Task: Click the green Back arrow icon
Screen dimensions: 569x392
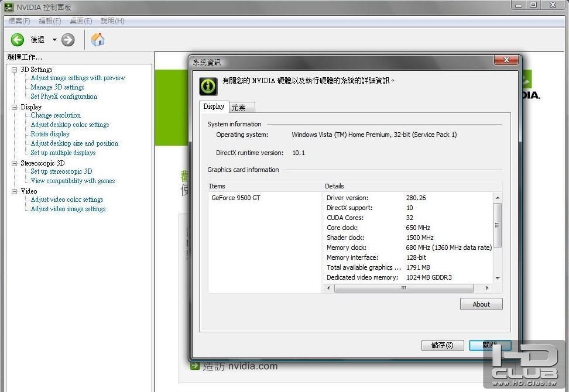Action: pyautogui.click(x=17, y=40)
